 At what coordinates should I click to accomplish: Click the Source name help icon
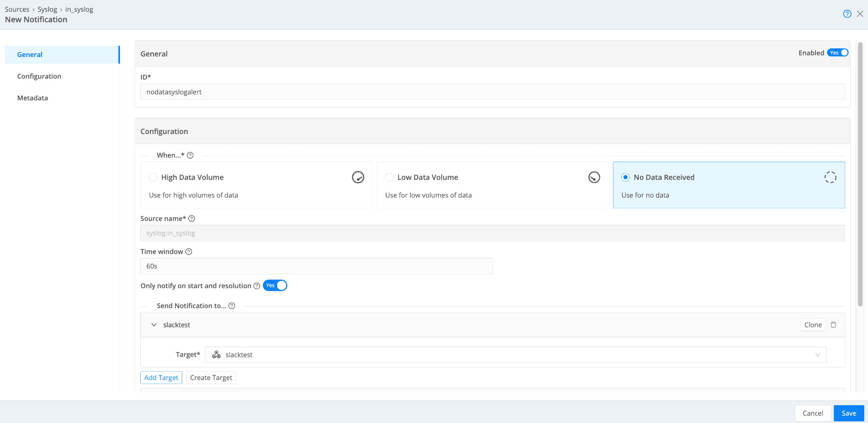tap(192, 219)
